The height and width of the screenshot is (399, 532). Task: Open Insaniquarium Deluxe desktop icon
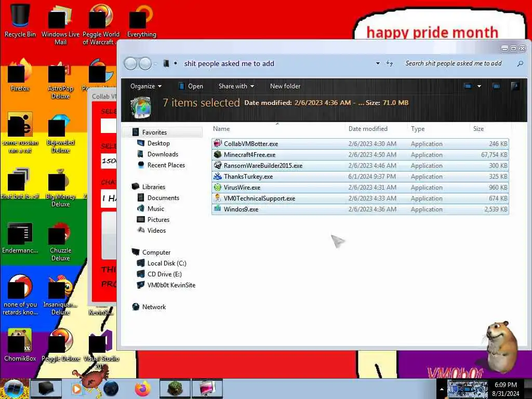[x=60, y=296]
